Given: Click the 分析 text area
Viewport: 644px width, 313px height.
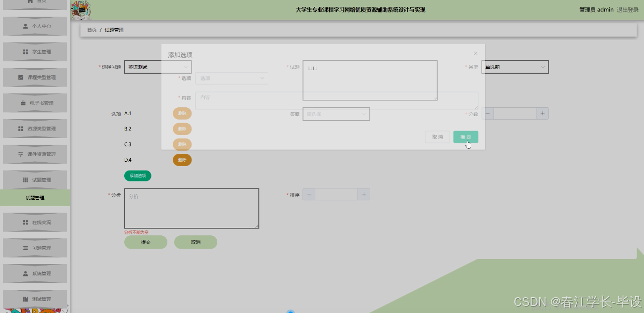Looking at the screenshot, I should pyautogui.click(x=192, y=208).
